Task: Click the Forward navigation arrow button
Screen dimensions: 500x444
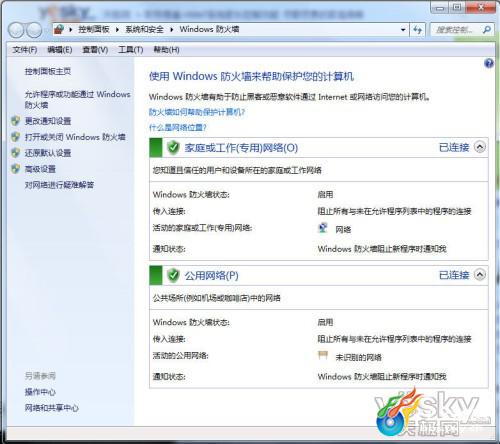Action: pos(34,30)
